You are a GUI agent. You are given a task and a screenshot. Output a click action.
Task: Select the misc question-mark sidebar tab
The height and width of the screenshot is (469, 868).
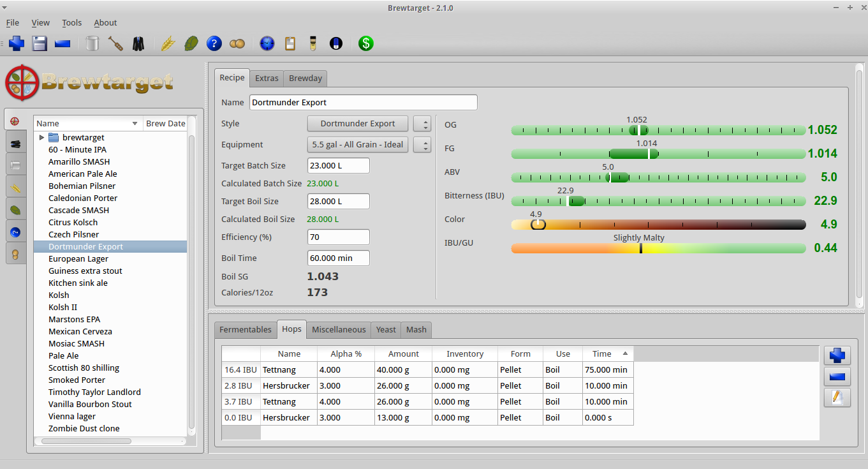click(x=16, y=231)
